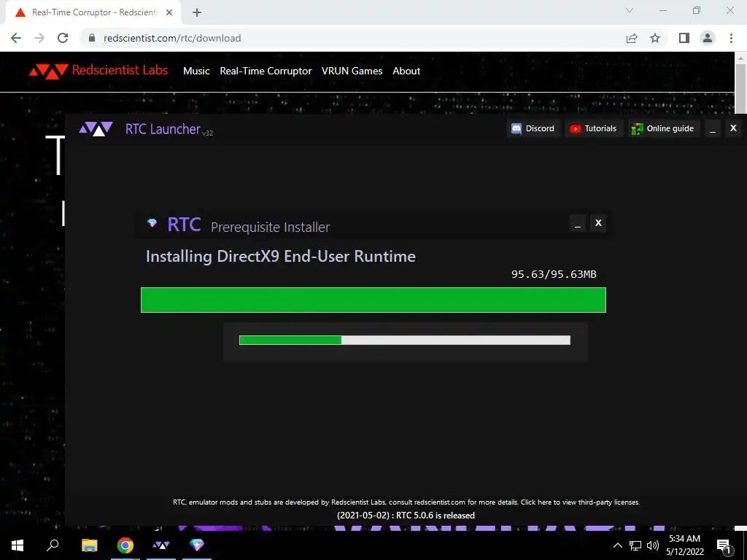Image resolution: width=747 pixels, height=560 pixels.
Task: Open the Discord link in RTC Launcher
Action: (x=533, y=128)
